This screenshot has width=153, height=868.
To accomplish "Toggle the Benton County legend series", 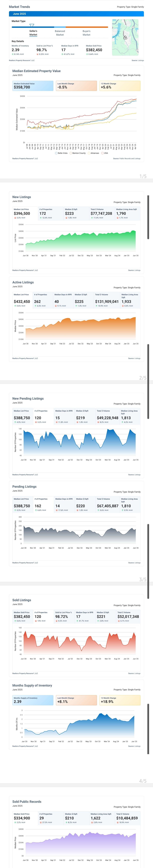I will [78, 153].
